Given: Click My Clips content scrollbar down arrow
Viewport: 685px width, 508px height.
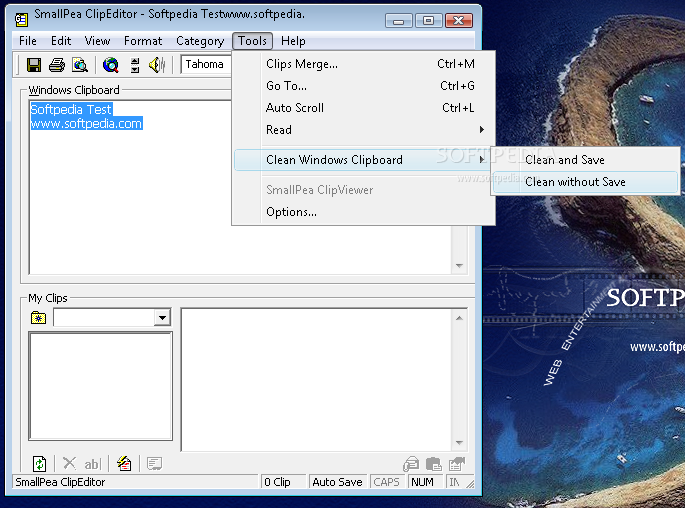Looking at the screenshot, I should click(459, 442).
